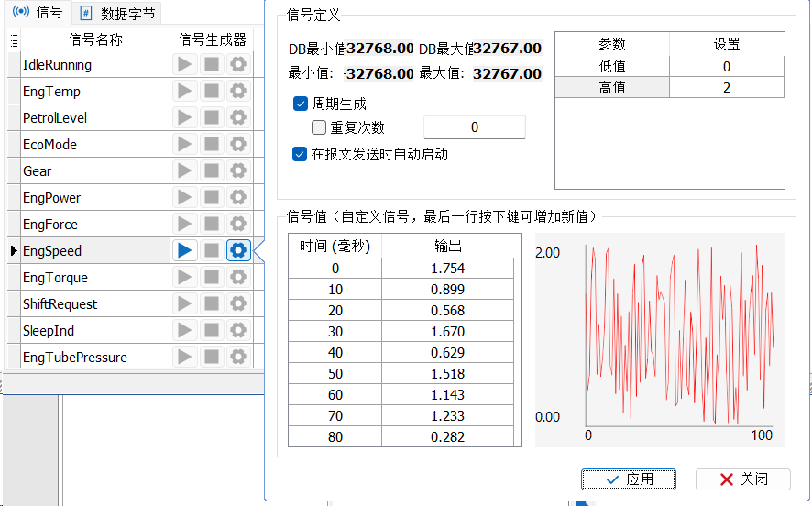Click the 重复次数 count input field
812x506 pixels.
475,127
